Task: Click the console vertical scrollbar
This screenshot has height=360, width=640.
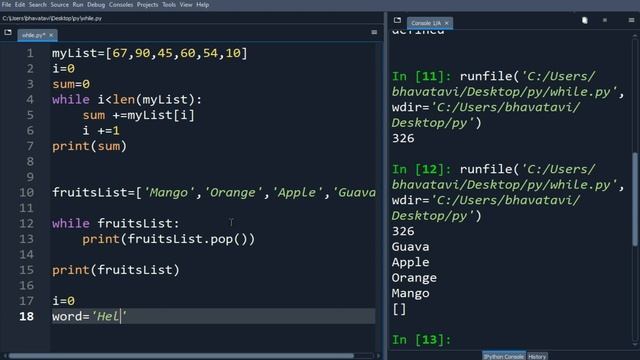Action: click(x=635, y=199)
